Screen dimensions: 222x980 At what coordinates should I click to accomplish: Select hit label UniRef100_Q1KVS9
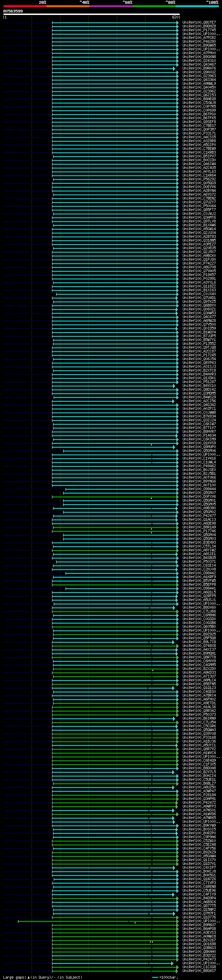point(199,443)
